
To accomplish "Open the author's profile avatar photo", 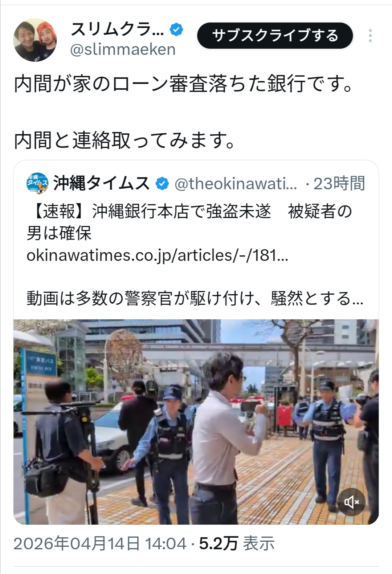I will [35, 40].
